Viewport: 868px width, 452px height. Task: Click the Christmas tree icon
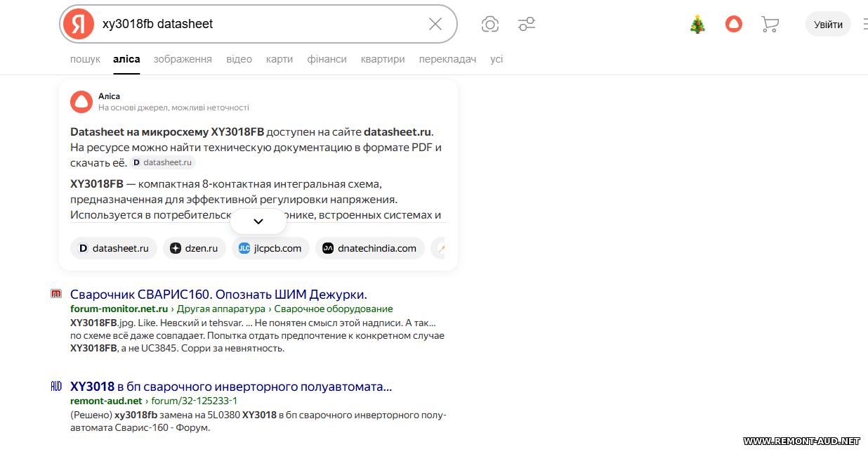[697, 25]
